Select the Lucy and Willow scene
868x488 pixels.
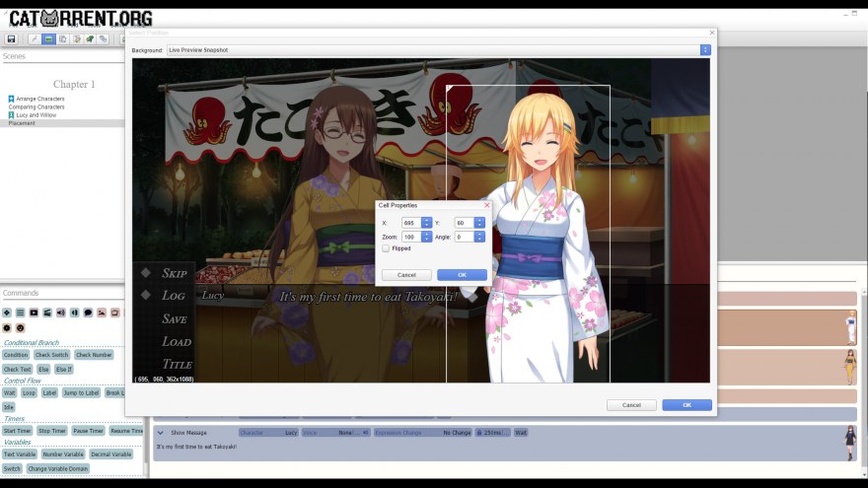click(36, 115)
